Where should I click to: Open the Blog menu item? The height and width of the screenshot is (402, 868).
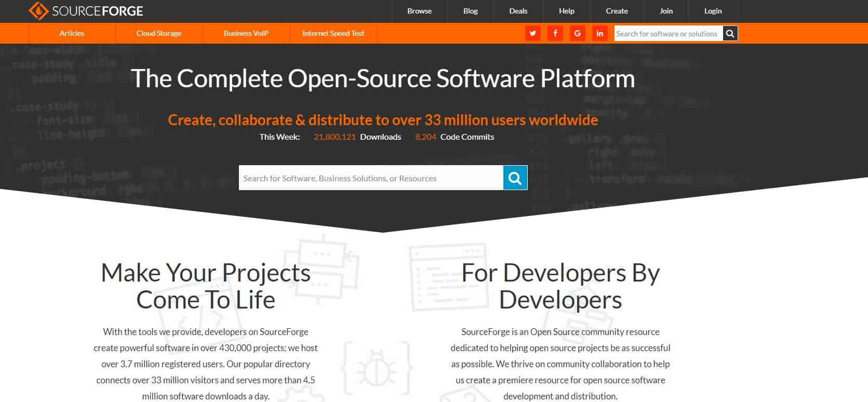click(470, 11)
